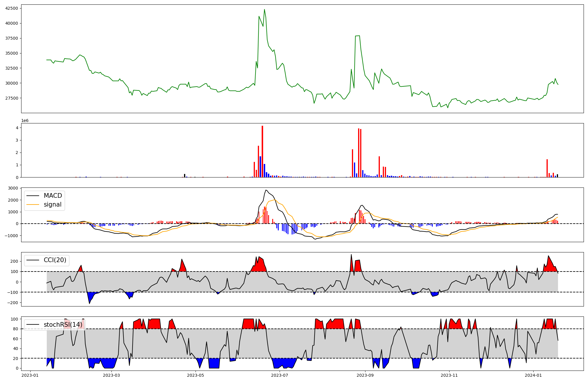Click the 2023-09 date tick label
This screenshot has width=588, height=382.
[365, 375]
